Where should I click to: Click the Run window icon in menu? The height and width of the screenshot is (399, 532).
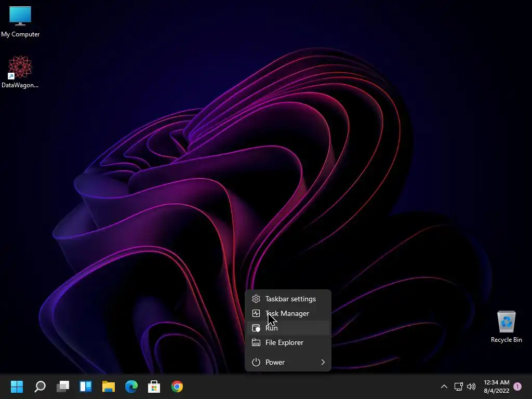tap(256, 328)
